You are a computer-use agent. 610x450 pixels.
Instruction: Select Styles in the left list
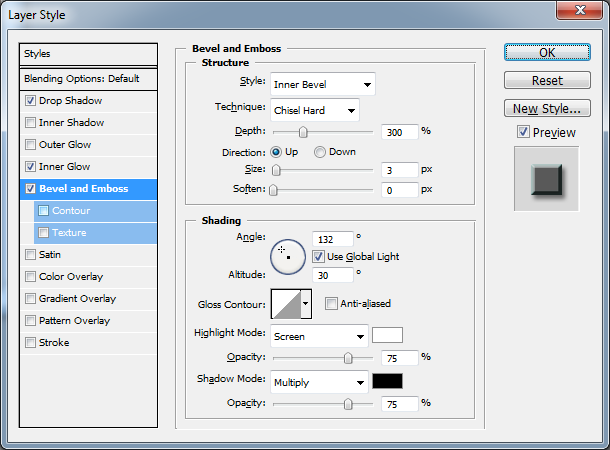(x=88, y=54)
